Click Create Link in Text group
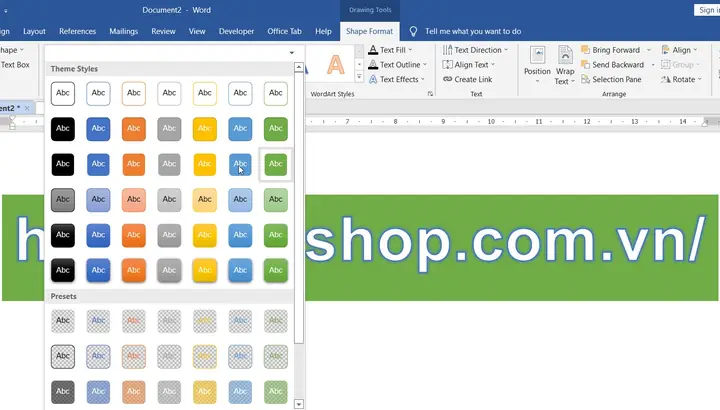The image size is (720, 410). tap(467, 80)
